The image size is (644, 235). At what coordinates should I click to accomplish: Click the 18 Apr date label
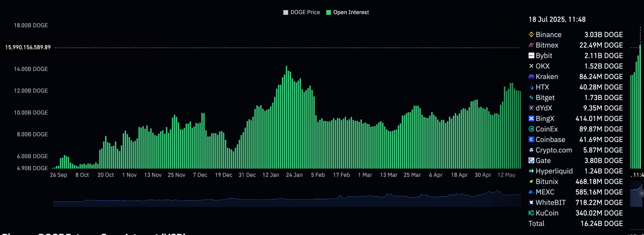pyautogui.click(x=459, y=175)
